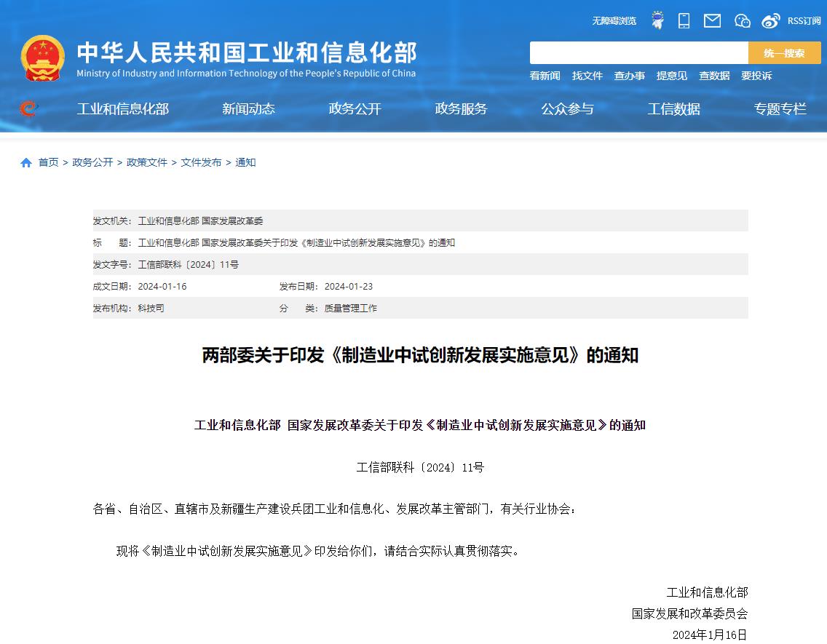Click the email envelope icon
The height and width of the screenshot is (644, 827).
(x=712, y=20)
